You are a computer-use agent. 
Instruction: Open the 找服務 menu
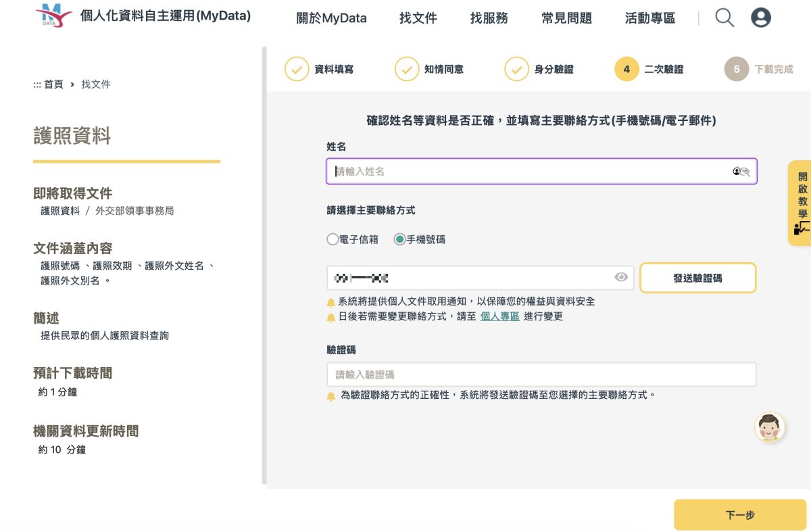coord(489,18)
